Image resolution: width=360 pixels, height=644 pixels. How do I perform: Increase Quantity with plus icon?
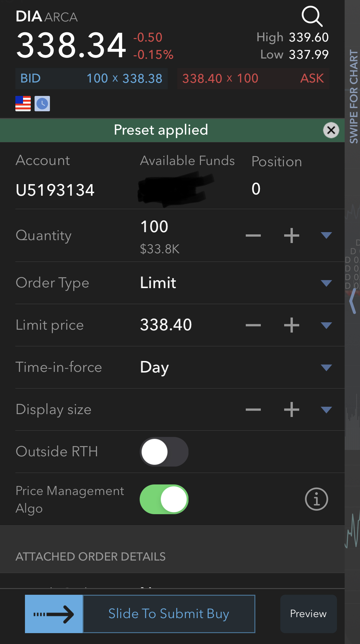pyautogui.click(x=292, y=236)
